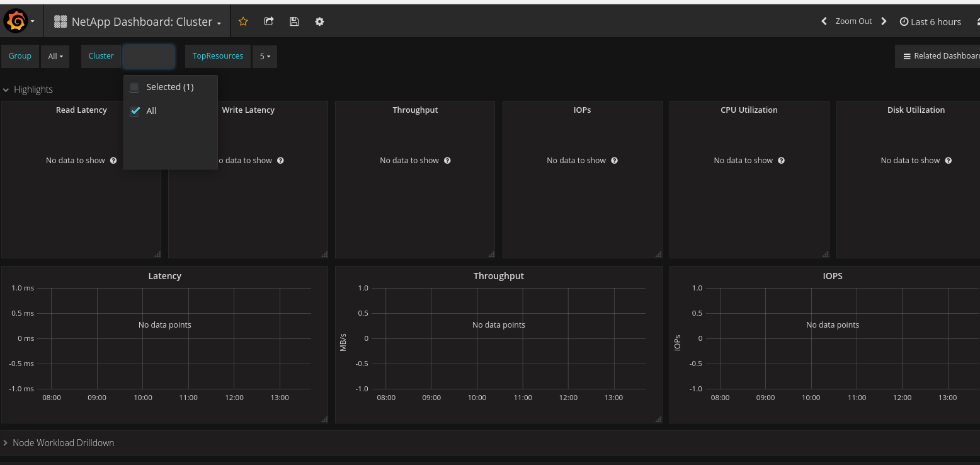Open the TopResources '5' dropdown
Viewport: 980px width, 465px height.
(265, 56)
